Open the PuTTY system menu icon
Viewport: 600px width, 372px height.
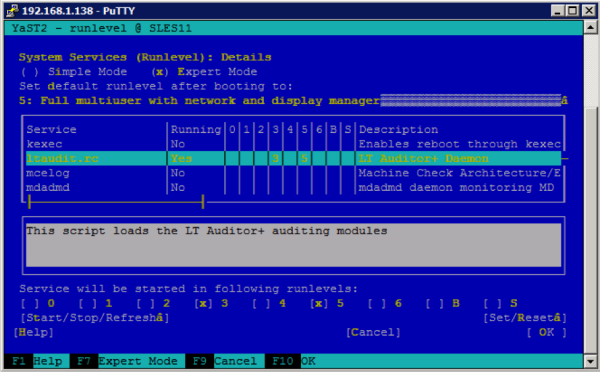coord(12,10)
